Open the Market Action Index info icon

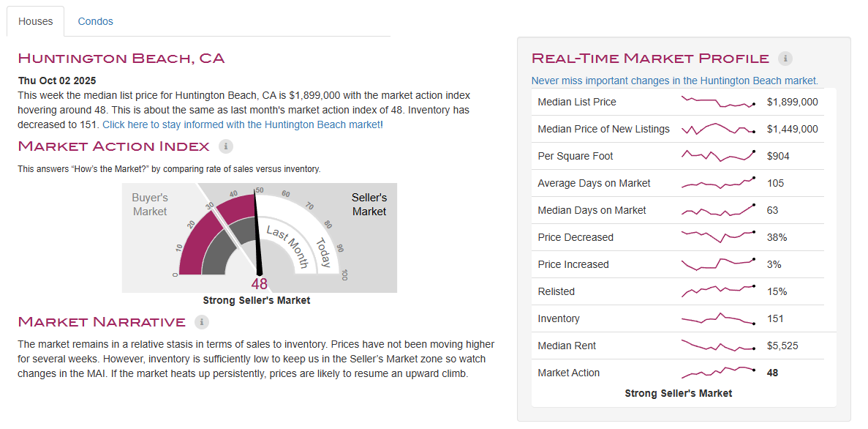click(x=226, y=146)
